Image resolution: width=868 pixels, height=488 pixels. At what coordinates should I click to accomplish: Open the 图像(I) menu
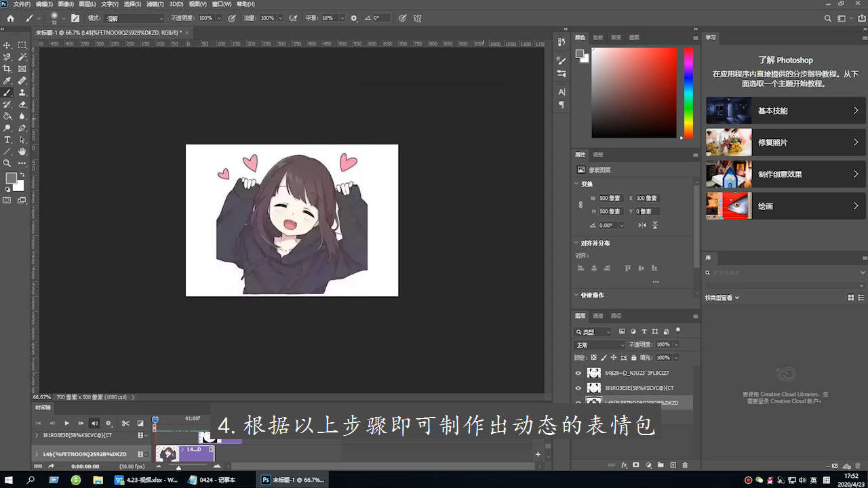(65, 4)
